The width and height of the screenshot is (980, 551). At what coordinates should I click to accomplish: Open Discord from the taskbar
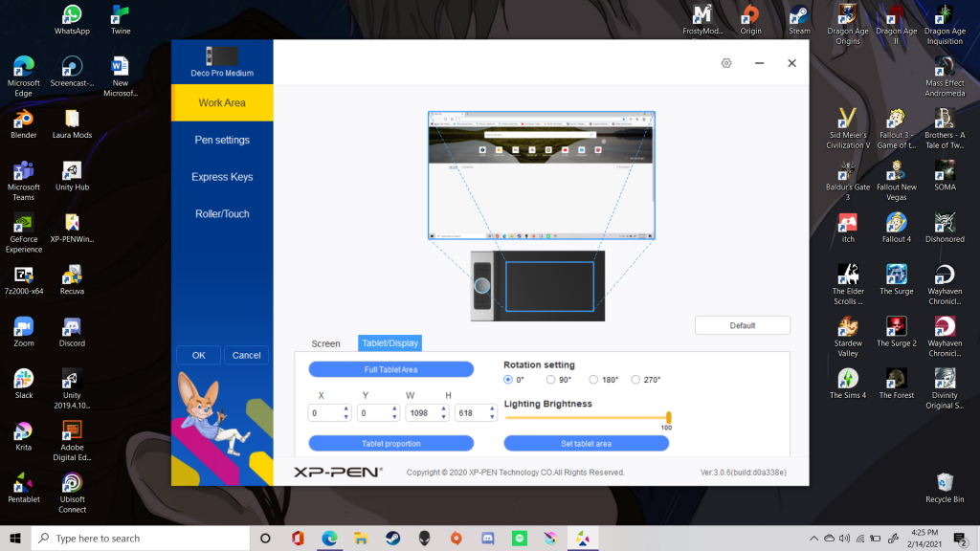[487, 538]
